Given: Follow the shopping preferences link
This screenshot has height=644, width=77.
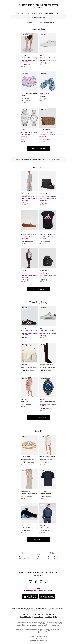Looking at the screenshot, I should (55, 159).
